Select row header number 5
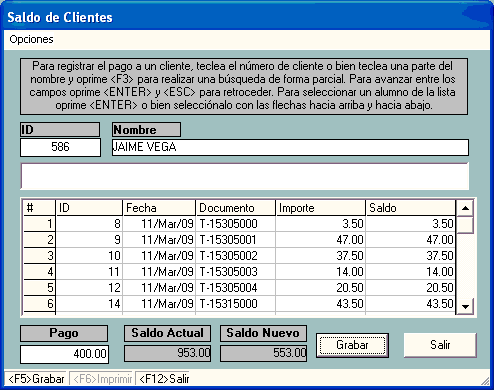The image size is (494, 391). click(x=39, y=288)
